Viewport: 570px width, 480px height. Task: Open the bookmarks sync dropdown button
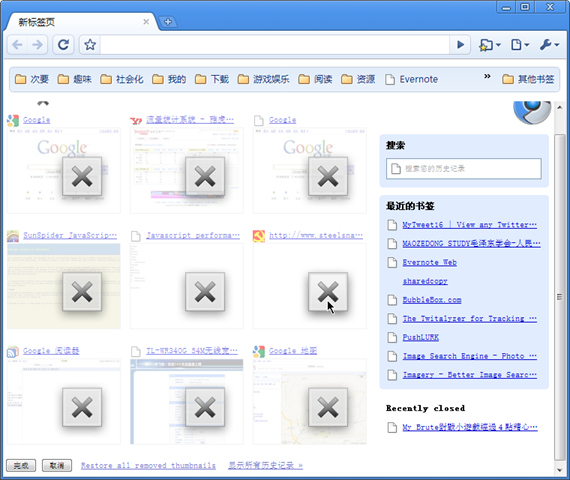(x=489, y=45)
